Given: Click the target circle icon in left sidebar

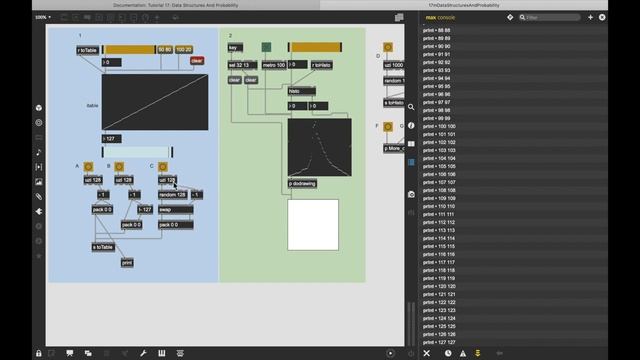Looking at the screenshot, I should [x=39, y=122].
